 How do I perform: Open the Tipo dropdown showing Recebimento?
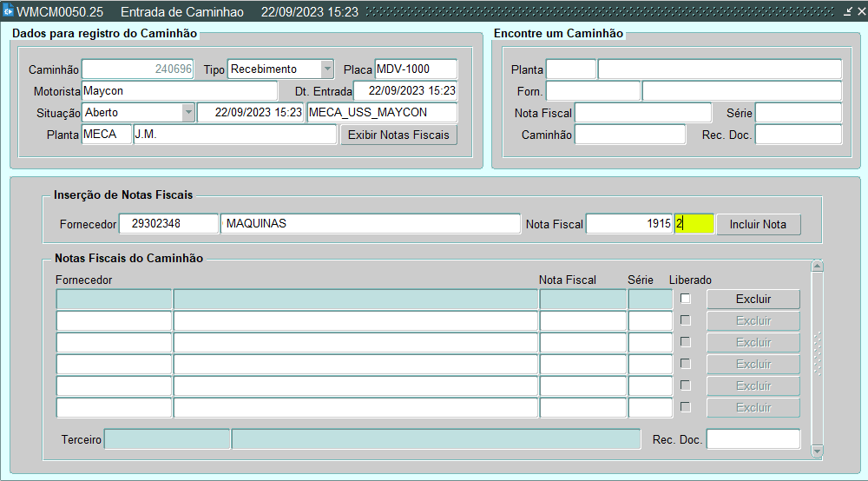click(327, 69)
